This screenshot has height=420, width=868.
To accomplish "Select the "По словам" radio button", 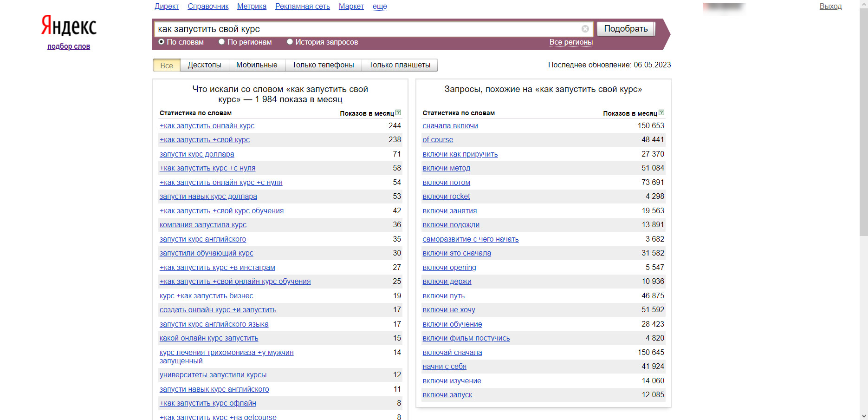I will click(x=162, y=42).
